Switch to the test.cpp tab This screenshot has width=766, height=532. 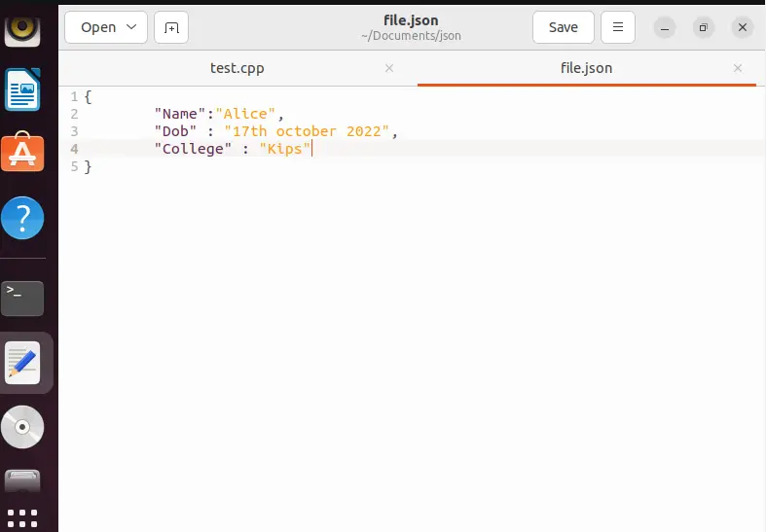pos(237,68)
